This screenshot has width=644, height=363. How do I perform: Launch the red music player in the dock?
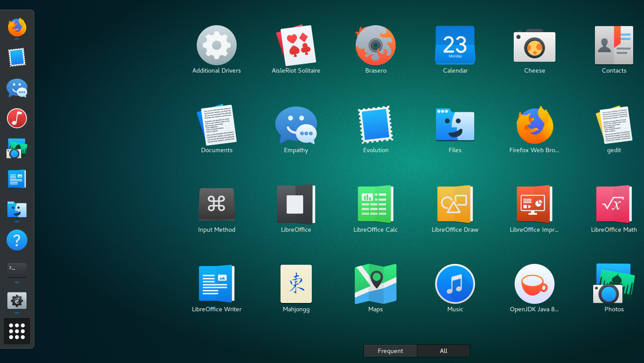[x=17, y=118]
